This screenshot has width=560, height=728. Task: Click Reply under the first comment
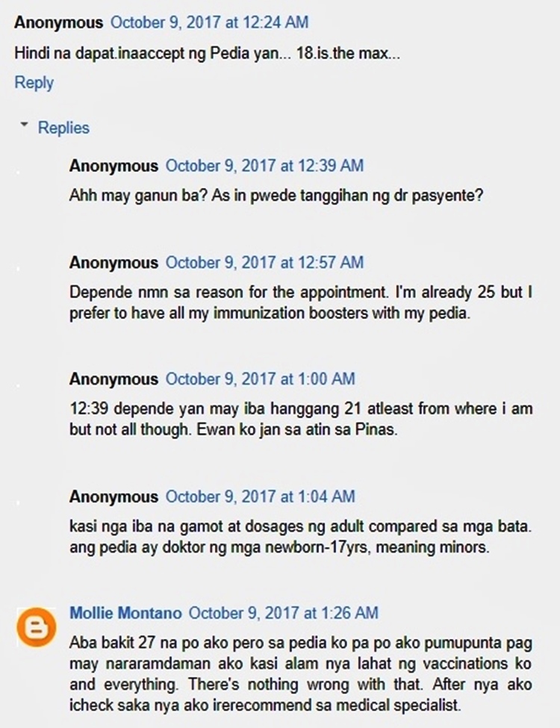pyautogui.click(x=34, y=83)
